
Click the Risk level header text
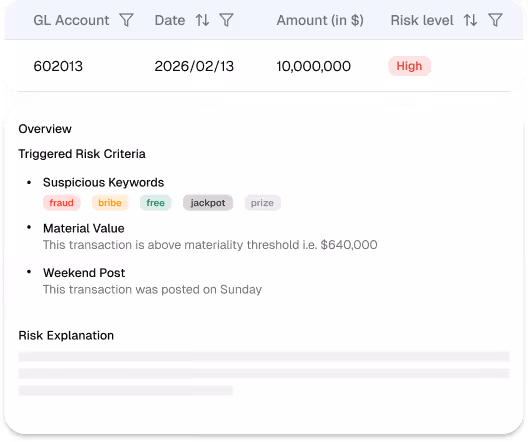point(422,20)
